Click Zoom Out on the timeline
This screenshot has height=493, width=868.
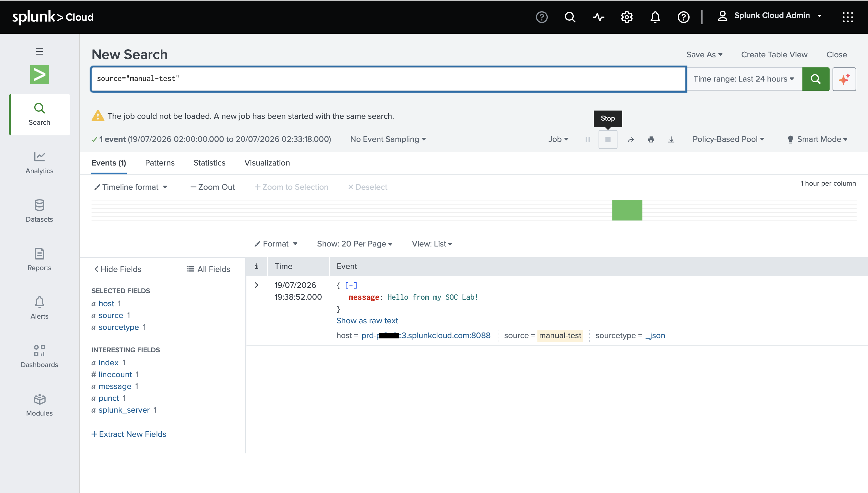tap(212, 187)
